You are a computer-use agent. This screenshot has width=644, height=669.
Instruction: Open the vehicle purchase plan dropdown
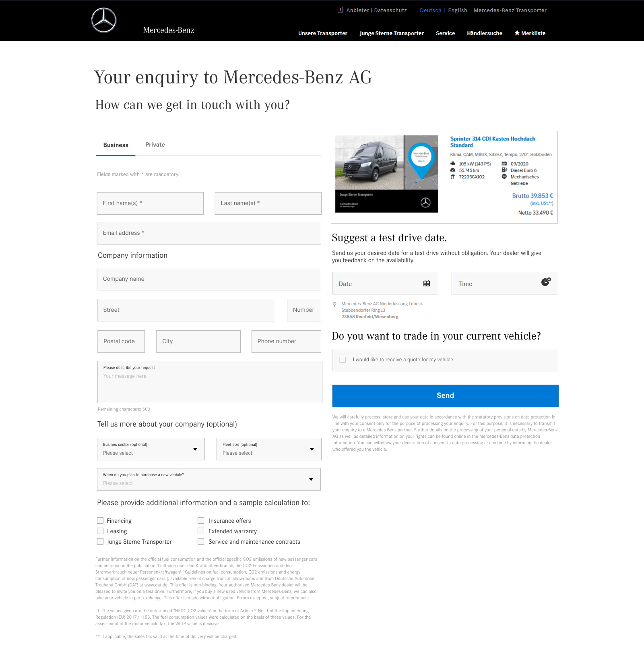(x=209, y=479)
